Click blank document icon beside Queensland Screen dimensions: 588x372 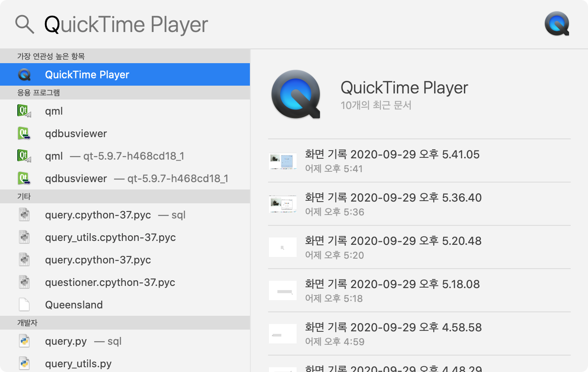(x=24, y=305)
